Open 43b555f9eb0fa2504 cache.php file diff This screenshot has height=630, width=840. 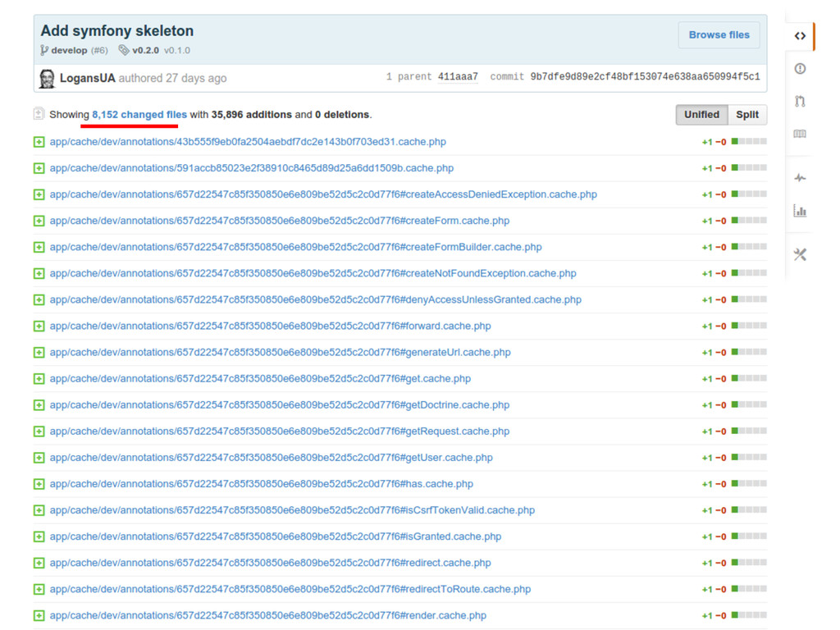click(248, 142)
